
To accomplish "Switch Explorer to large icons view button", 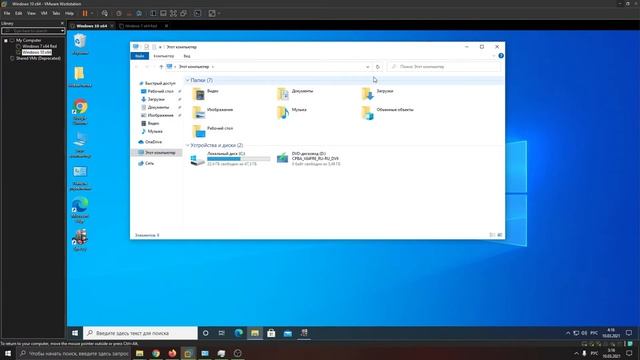I will pos(500,235).
